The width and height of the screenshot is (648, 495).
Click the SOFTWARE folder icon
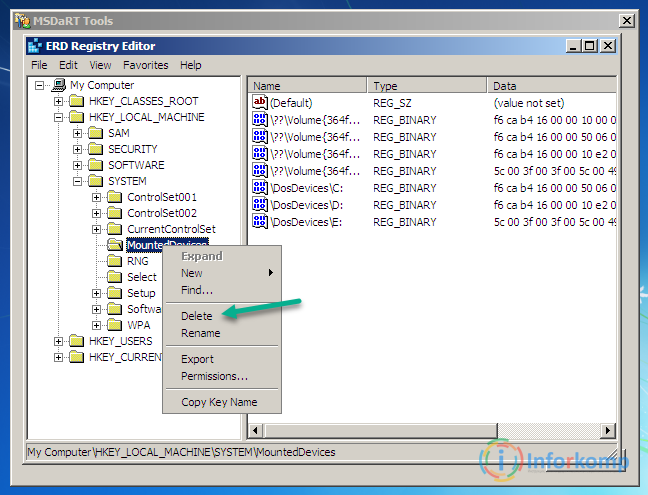[x=95, y=165]
